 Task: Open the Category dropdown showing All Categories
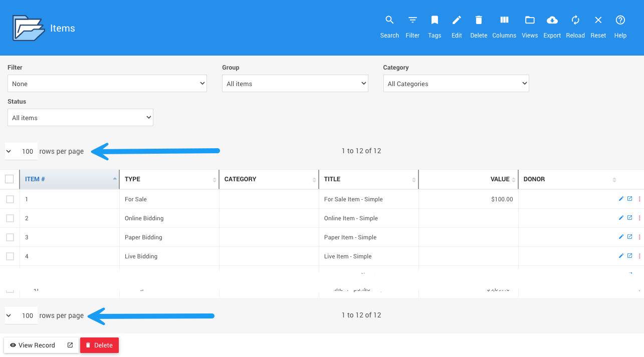[x=456, y=84]
